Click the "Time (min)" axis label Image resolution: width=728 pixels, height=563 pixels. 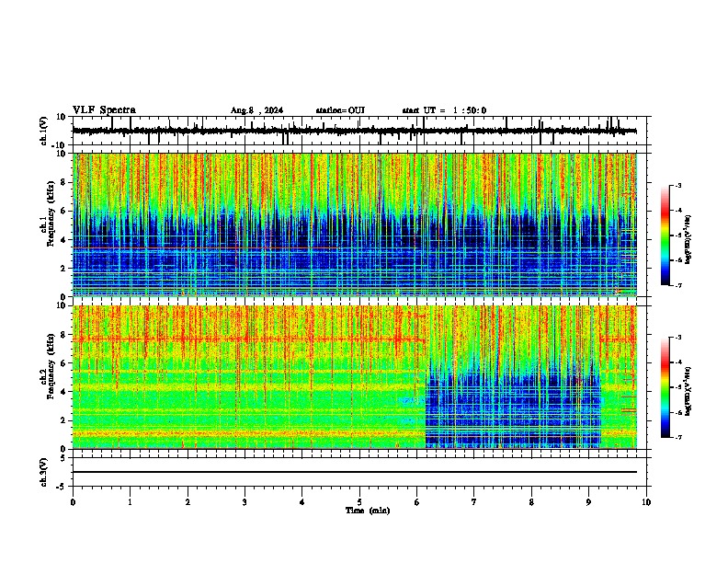click(368, 511)
